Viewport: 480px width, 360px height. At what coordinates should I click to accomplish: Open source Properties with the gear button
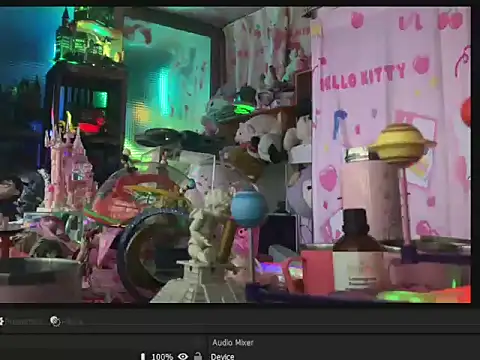(x=21, y=321)
